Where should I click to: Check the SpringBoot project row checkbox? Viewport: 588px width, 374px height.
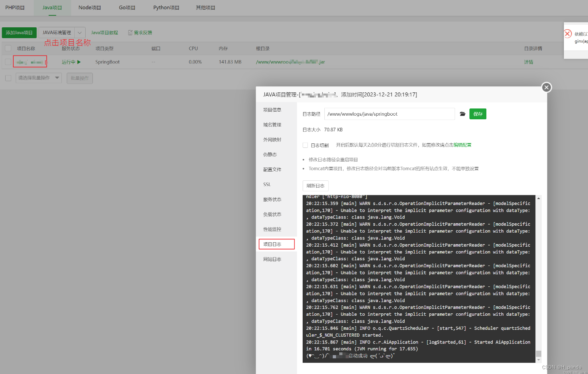pyautogui.click(x=8, y=62)
